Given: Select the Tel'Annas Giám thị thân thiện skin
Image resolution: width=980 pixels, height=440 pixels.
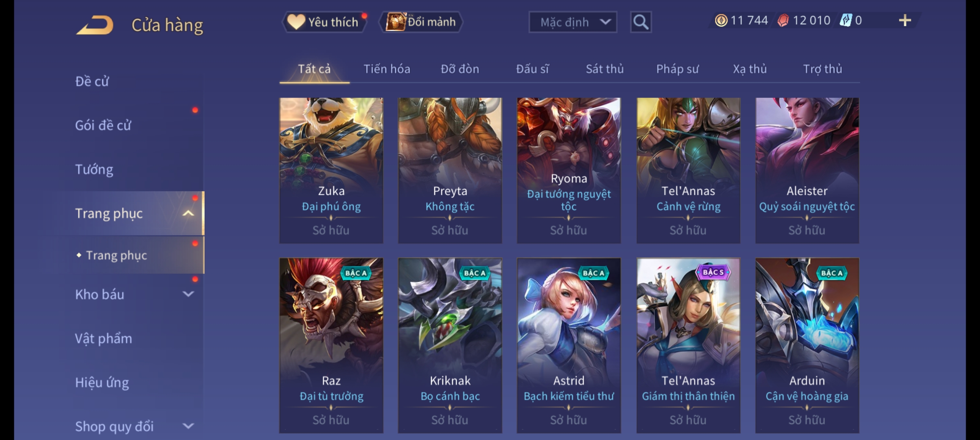Looking at the screenshot, I should pyautogui.click(x=688, y=345).
